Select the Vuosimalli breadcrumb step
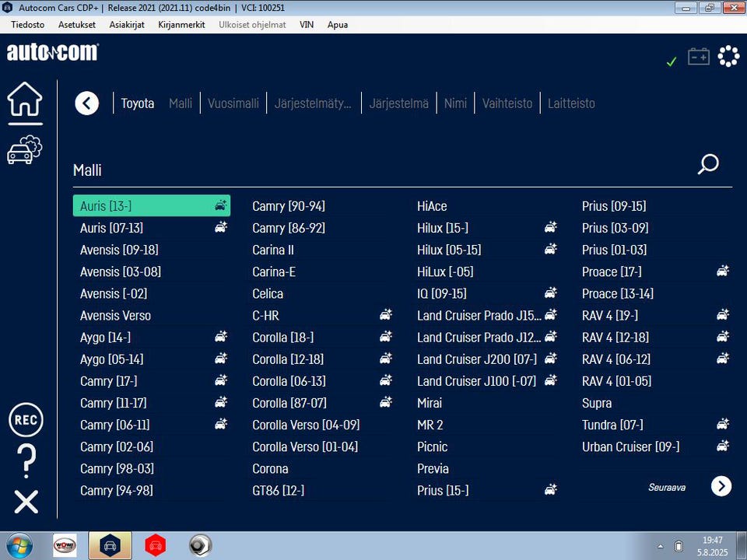The image size is (747, 560). [233, 103]
